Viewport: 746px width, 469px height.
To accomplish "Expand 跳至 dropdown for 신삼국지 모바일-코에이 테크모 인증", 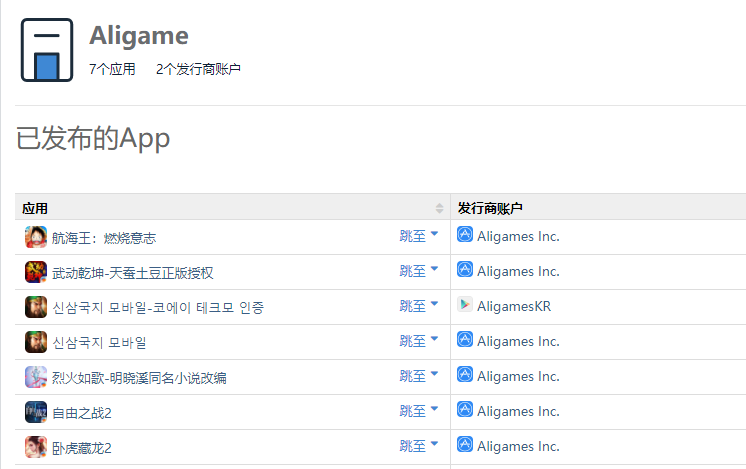I will 419,306.
